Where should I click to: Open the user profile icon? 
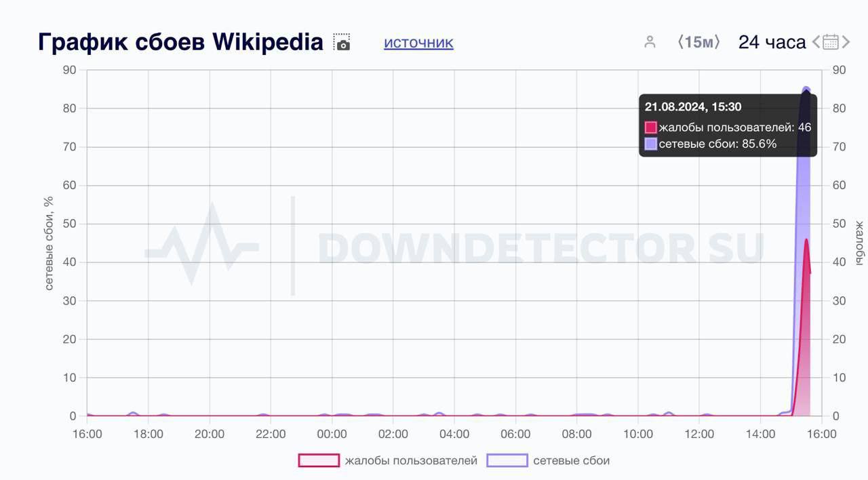click(x=650, y=42)
